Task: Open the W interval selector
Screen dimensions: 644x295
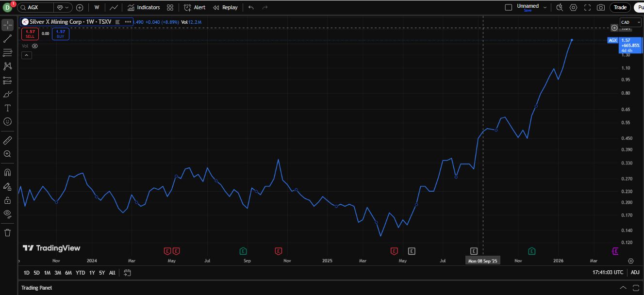Action: click(97, 7)
